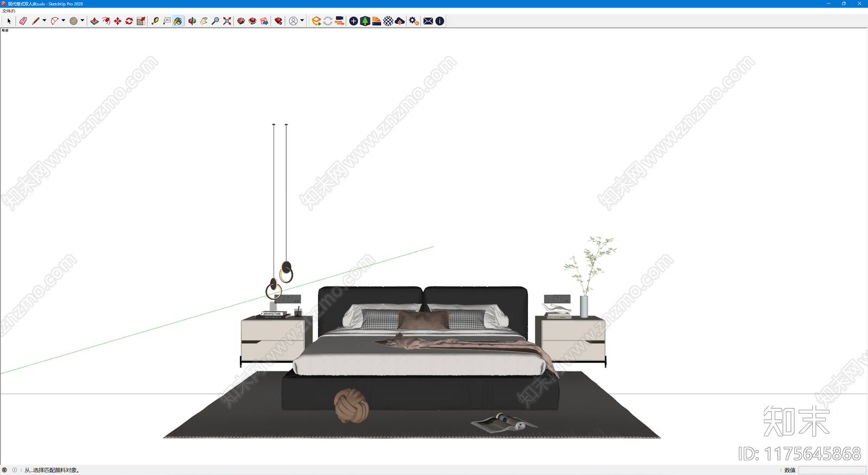Select the Offset tool
This screenshot has width=868, height=475.
[106, 21]
